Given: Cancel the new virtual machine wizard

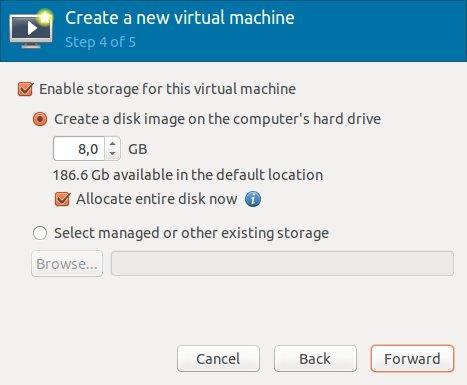Looking at the screenshot, I should point(218,359).
